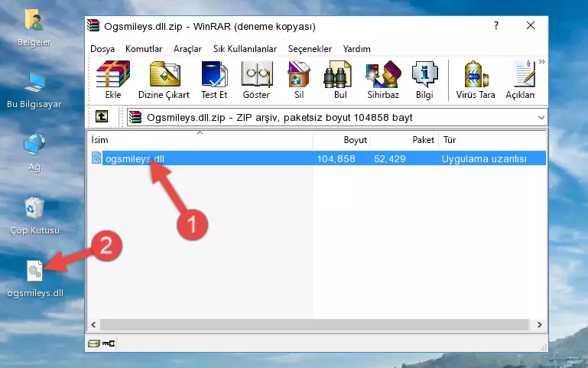
Task: Open the archive path dropdown arrow
Action: coord(541,117)
